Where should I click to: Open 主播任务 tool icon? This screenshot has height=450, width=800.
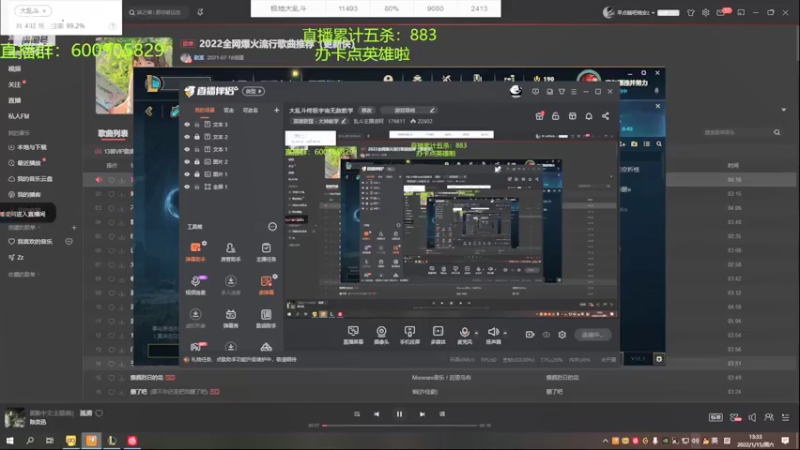266,252
